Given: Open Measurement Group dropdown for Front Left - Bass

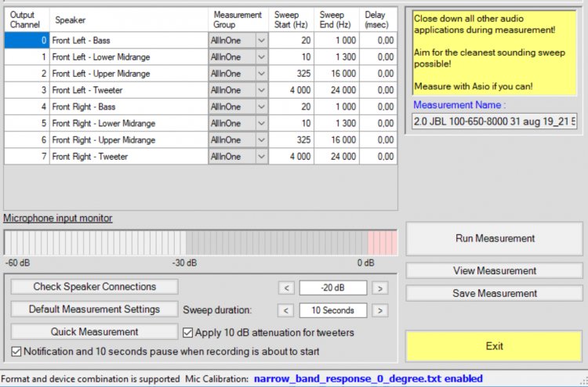Looking at the screenshot, I should click(261, 40).
